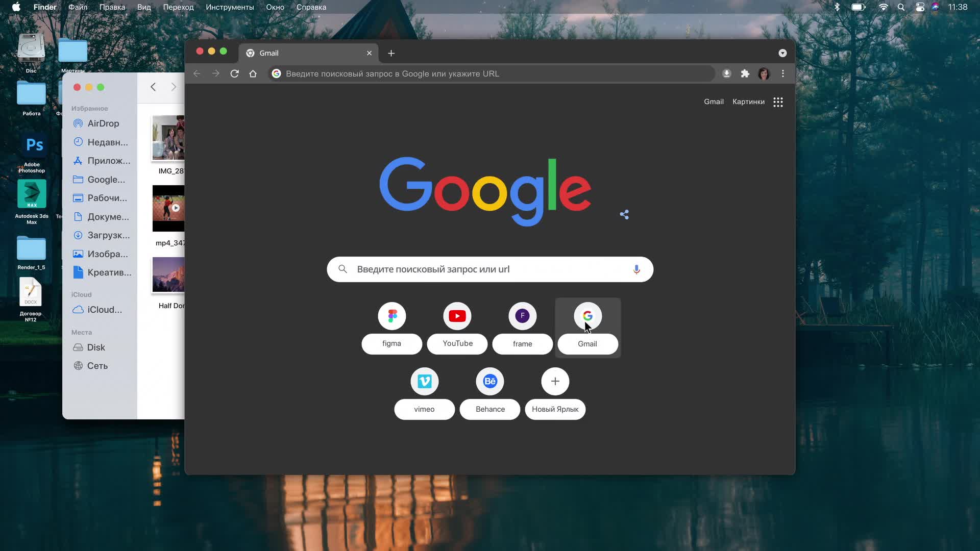Click the Wi-Fi status icon
This screenshot has width=980, height=551.
[884, 7]
